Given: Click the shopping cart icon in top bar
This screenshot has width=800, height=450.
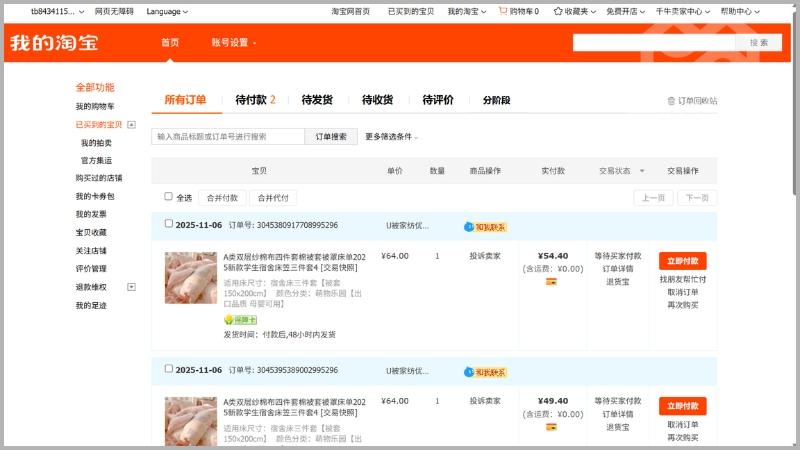Looking at the screenshot, I should (503, 11).
